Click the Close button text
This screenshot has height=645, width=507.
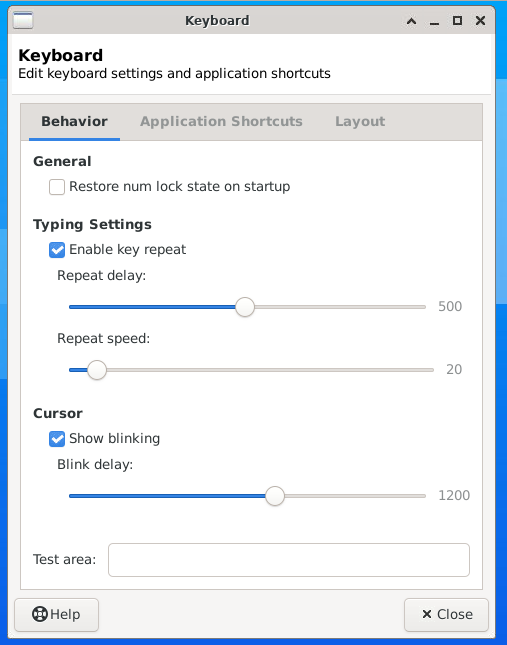coord(455,614)
